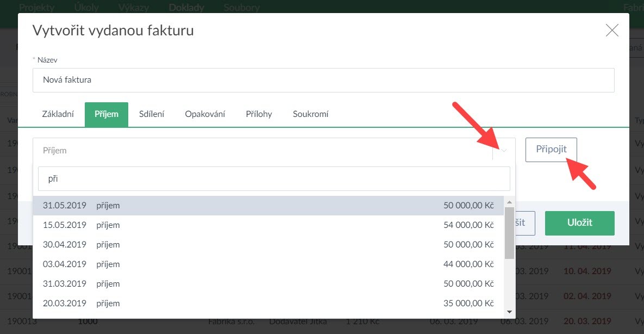
Task: Pick the 20.03.2019 příjem of 35 000 Kč
Action: (268, 304)
